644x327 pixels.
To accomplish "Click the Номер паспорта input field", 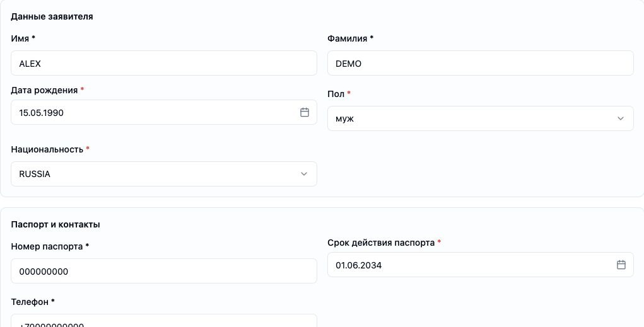I will 164,271.
